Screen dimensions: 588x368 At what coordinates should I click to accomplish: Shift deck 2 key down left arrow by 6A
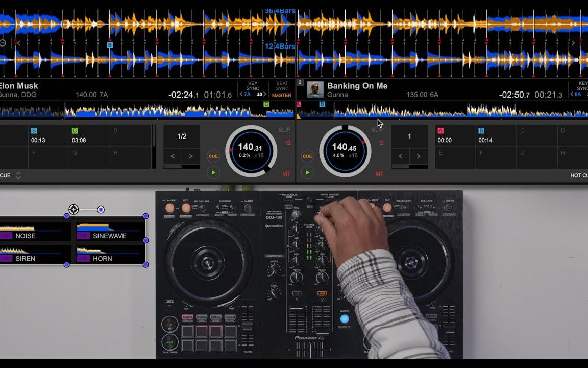coord(572,94)
